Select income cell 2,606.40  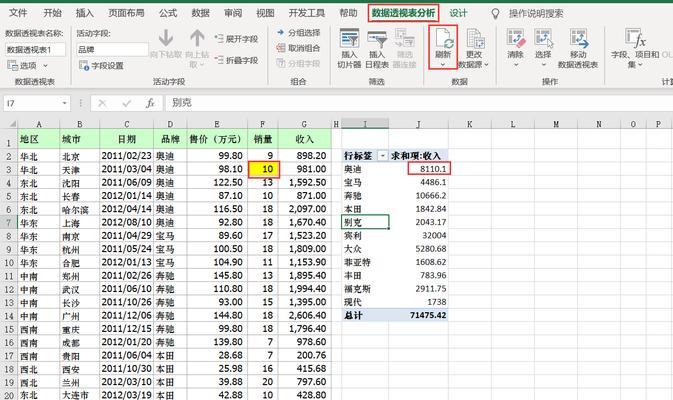pos(305,315)
